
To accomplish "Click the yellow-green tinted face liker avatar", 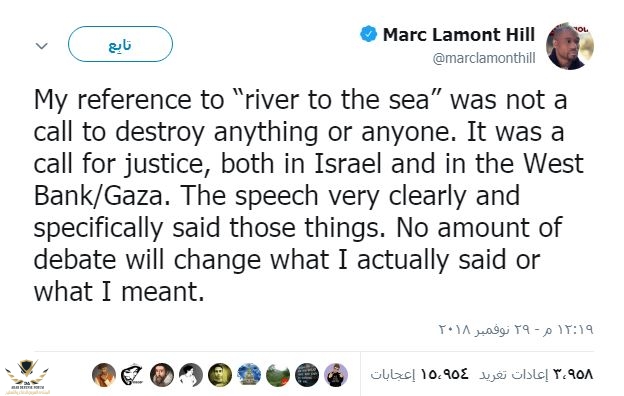I will (x=220, y=375).
